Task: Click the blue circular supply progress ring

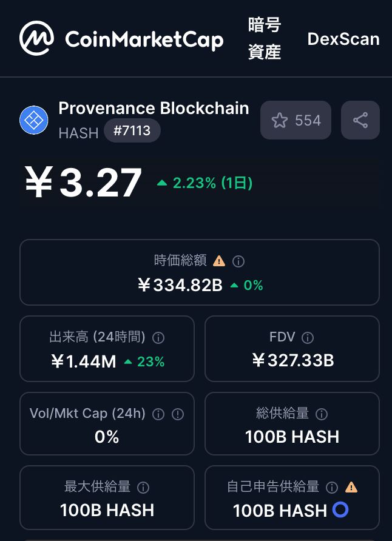Action: point(340,509)
